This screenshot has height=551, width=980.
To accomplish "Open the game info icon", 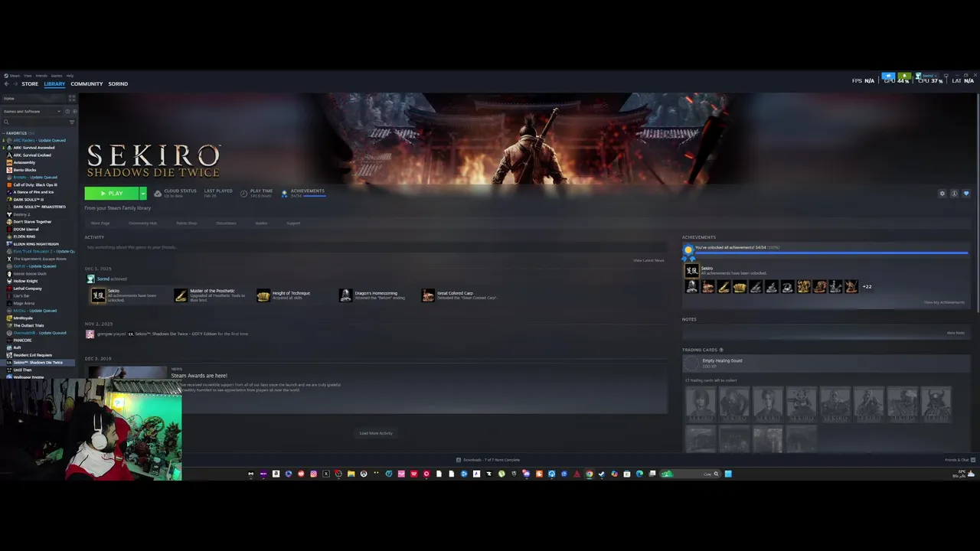I will coord(954,194).
